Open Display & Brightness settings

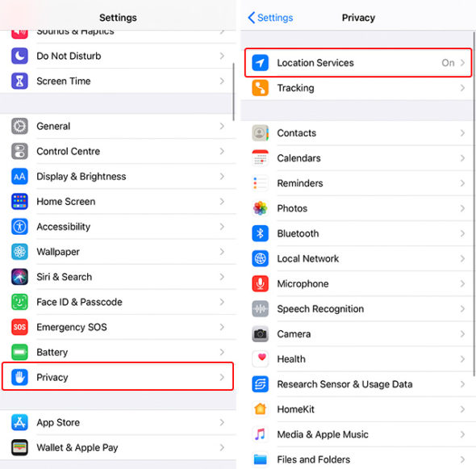pyautogui.click(x=118, y=177)
